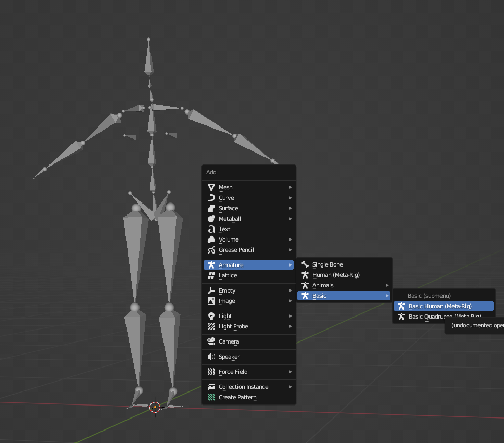Open the Grease Pencil submenu
504x443 pixels.
point(236,250)
